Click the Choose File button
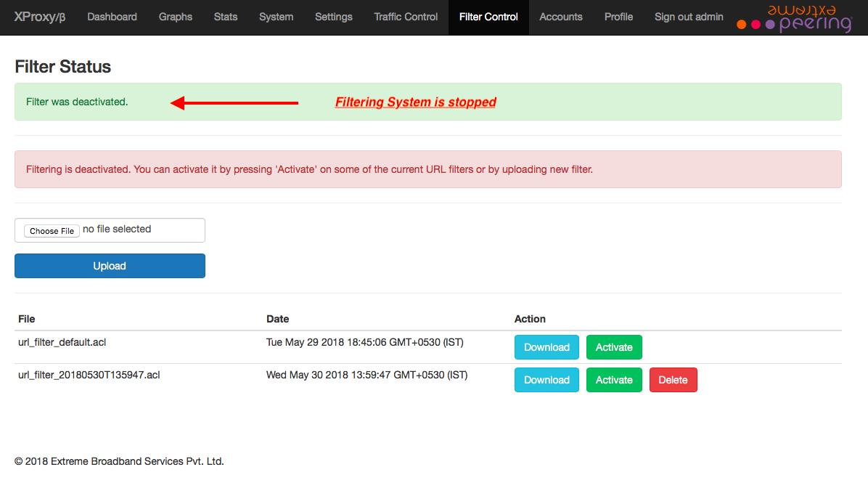 (x=51, y=230)
